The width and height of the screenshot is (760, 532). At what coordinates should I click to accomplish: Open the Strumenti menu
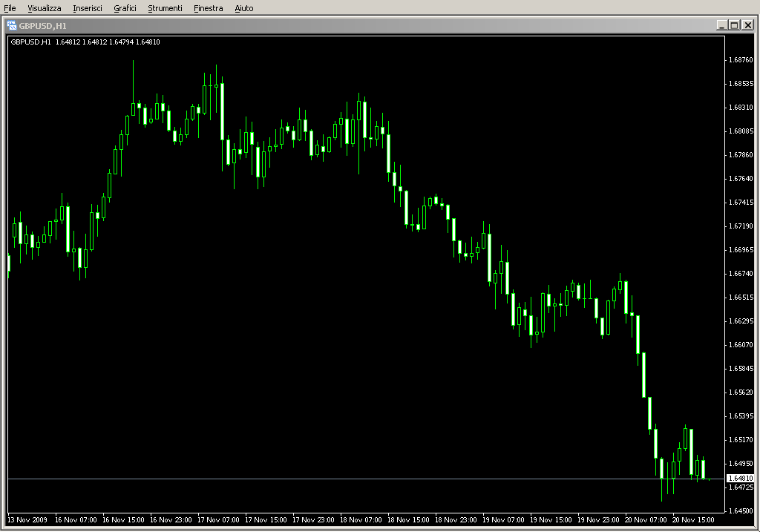point(165,8)
